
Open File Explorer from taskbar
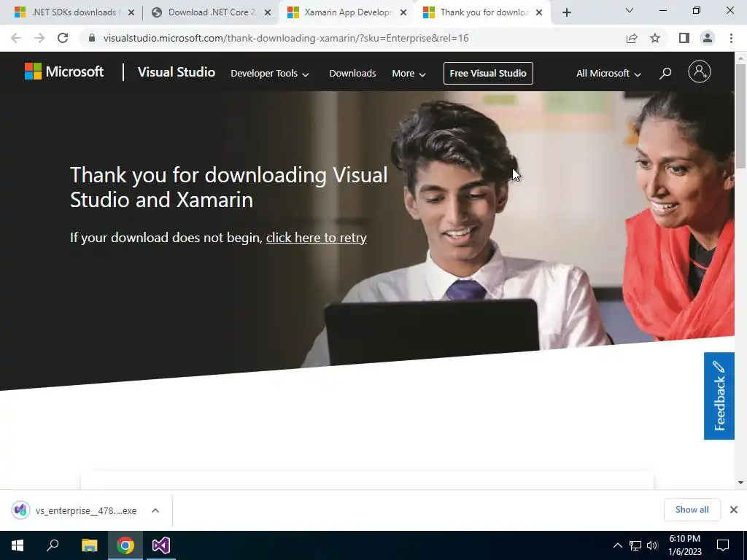point(89,545)
